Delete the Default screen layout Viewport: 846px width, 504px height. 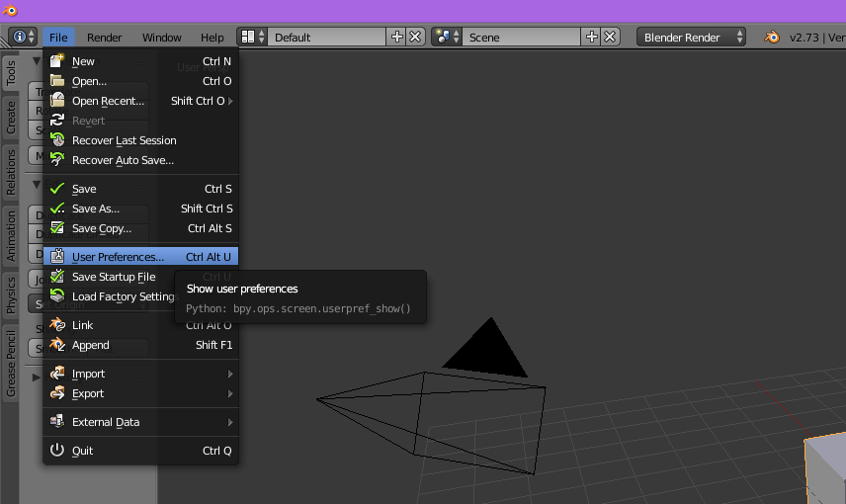point(415,37)
